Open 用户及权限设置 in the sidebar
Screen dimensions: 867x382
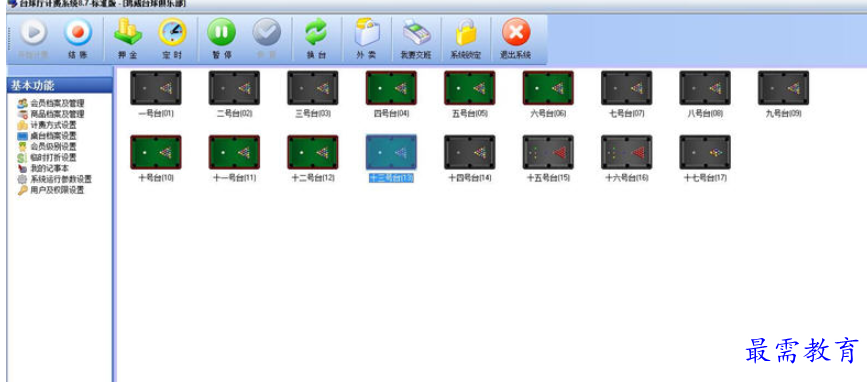[51, 190]
